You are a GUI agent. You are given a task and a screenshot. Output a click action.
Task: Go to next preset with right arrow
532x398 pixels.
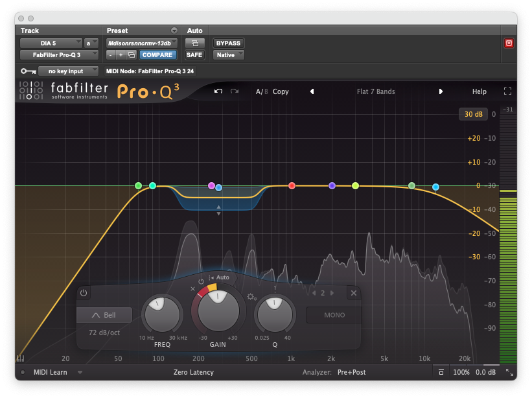[x=441, y=91]
